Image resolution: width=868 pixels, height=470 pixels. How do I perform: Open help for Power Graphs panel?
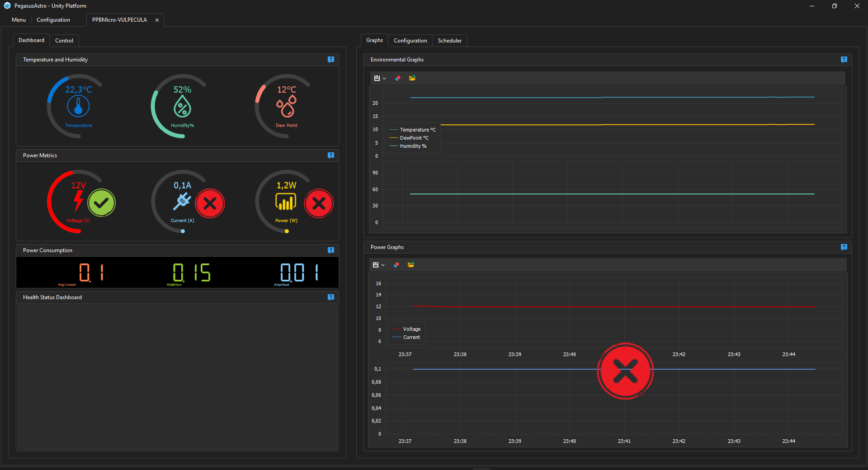(844, 247)
